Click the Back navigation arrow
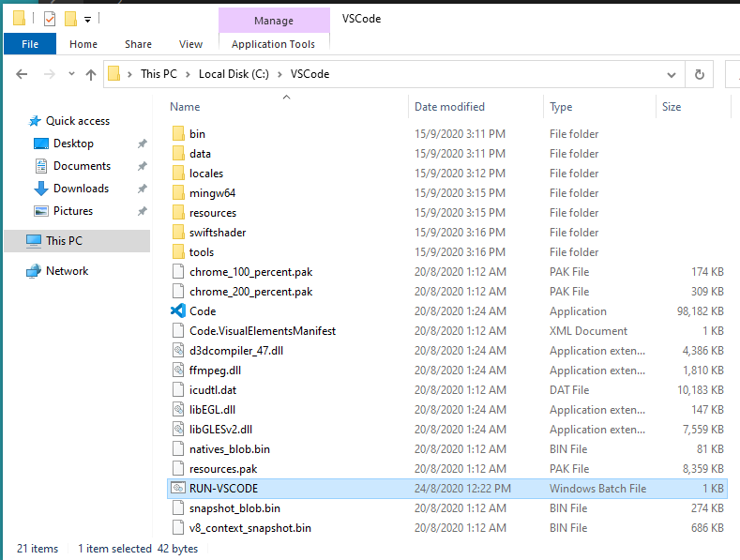This screenshot has width=740, height=560. (x=22, y=74)
